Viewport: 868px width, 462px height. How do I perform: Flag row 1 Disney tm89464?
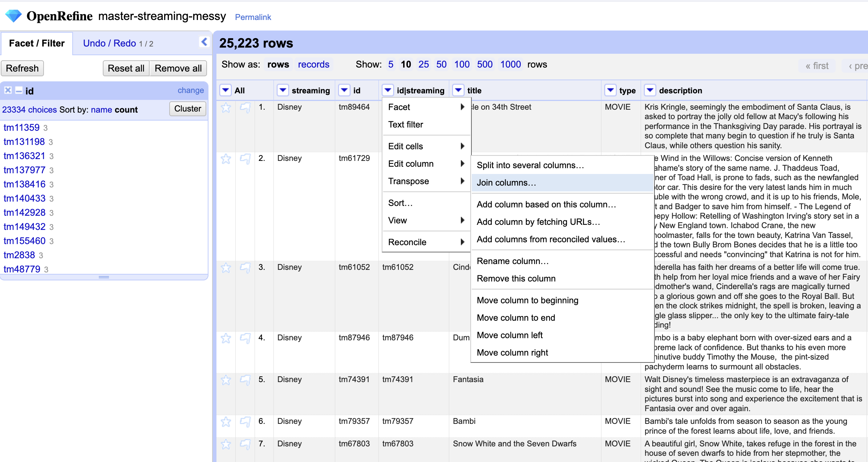click(245, 108)
